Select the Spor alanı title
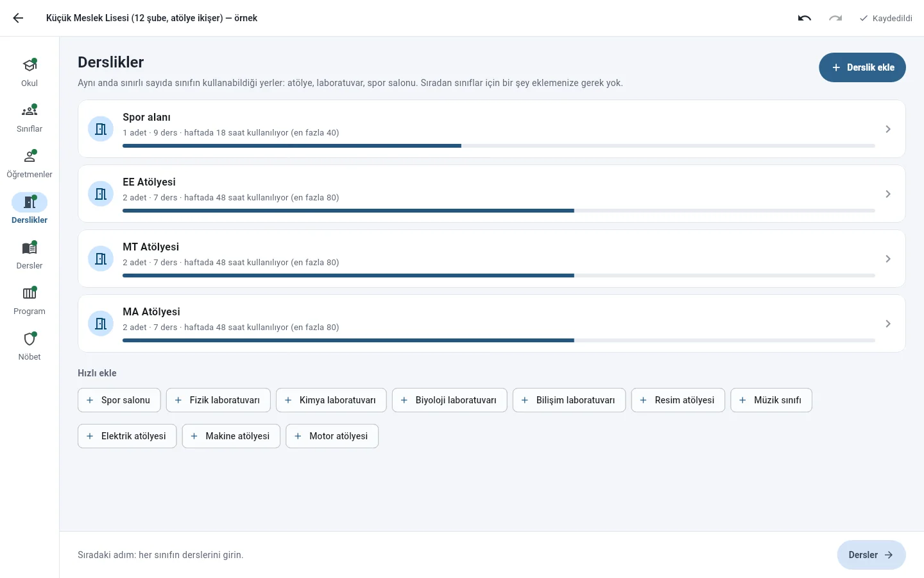924x578 pixels. tap(146, 117)
